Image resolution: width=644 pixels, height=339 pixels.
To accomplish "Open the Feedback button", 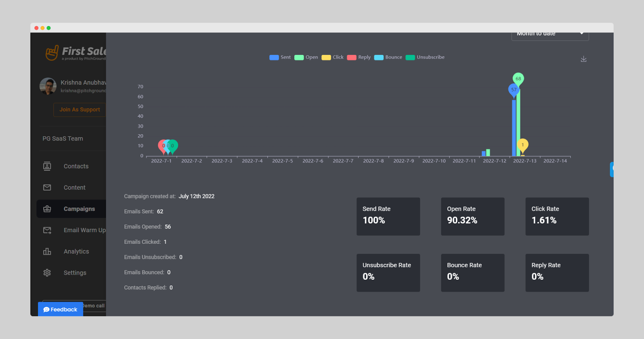I will [x=60, y=309].
